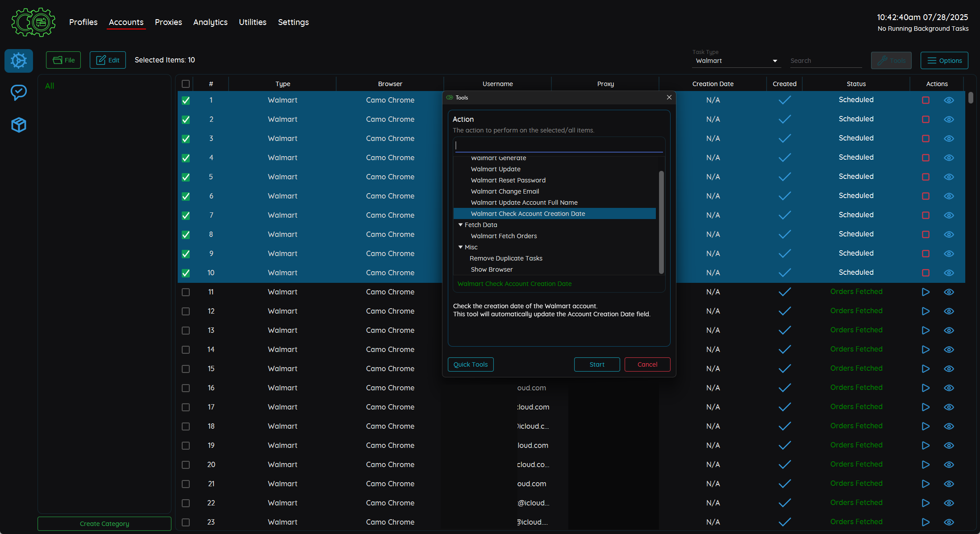Stop the task in row 1
The width and height of the screenshot is (980, 534).
[926, 100]
